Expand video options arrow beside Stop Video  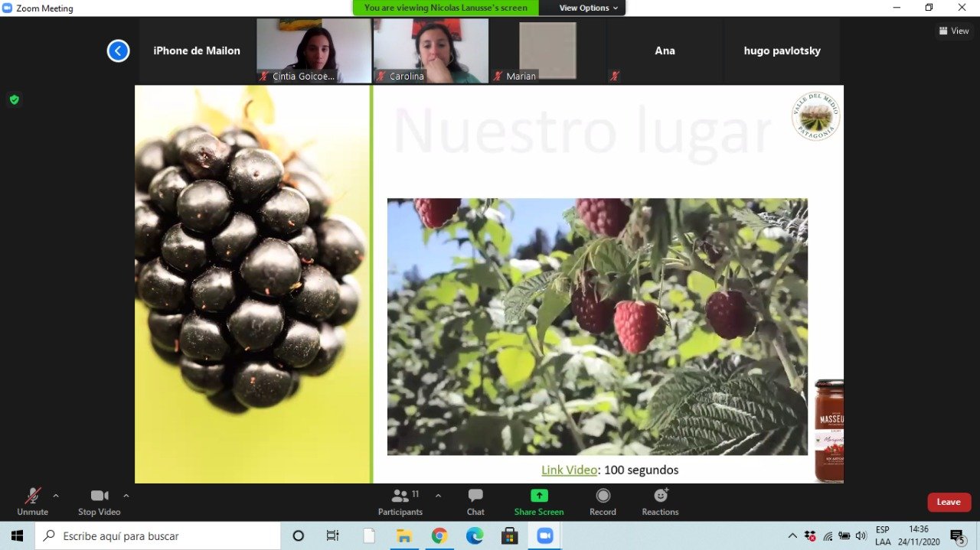tap(126, 496)
